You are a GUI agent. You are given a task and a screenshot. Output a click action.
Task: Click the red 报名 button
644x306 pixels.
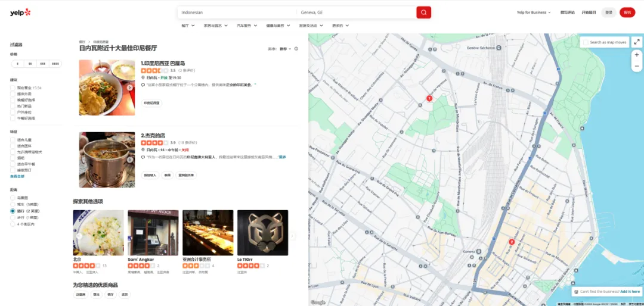point(627,13)
